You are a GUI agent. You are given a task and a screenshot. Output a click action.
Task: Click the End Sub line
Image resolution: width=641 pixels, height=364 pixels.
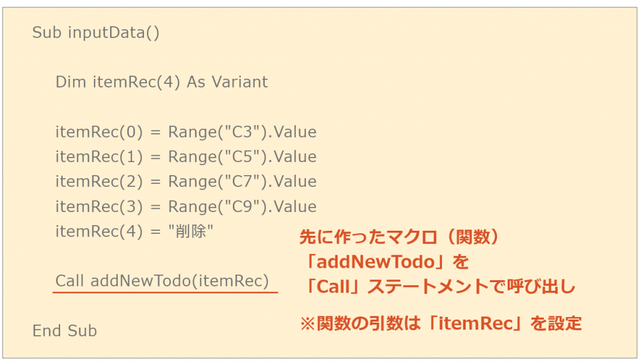(x=64, y=331)
